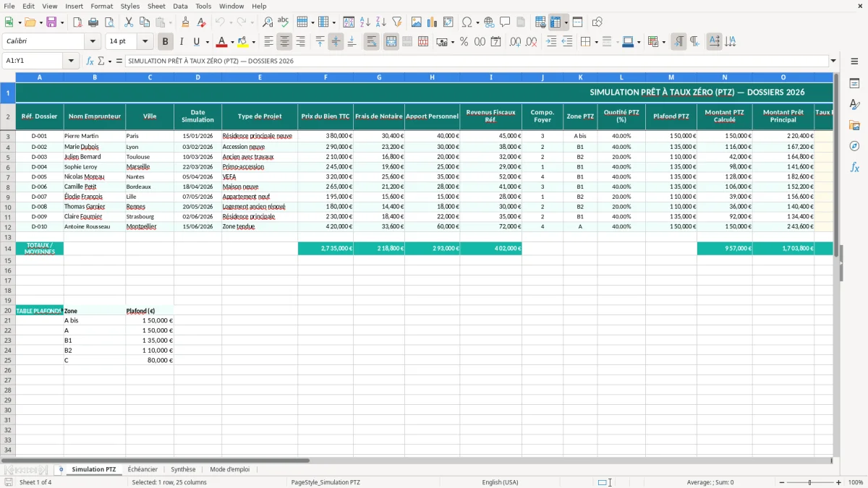Image resolution: width=868 pixels, height=488 pixels.
Task: Click the Copy icon
Action: click(145, 22)
